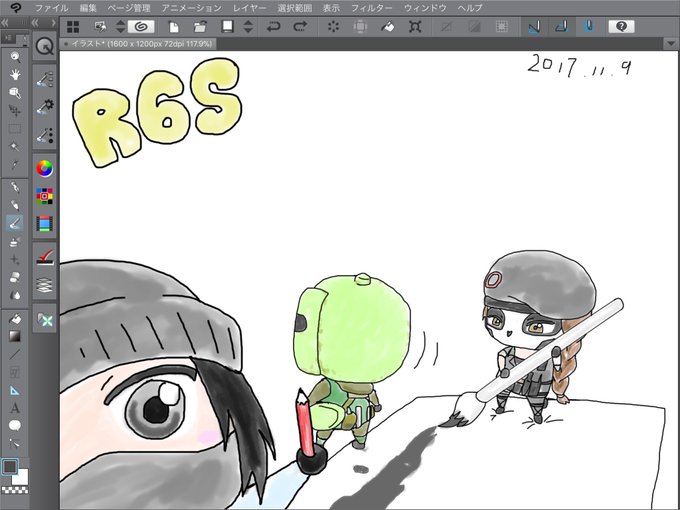Expand stepper arrows beside cloud sync icon
Image resolution: width=680 pixels, height=510 pixels.
pos(121,27)
